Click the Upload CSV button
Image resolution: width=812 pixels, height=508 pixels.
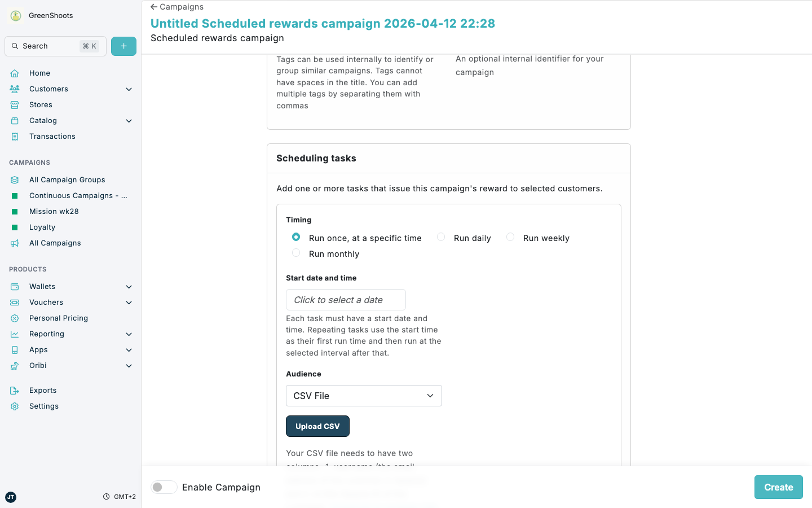coord(317,426)
